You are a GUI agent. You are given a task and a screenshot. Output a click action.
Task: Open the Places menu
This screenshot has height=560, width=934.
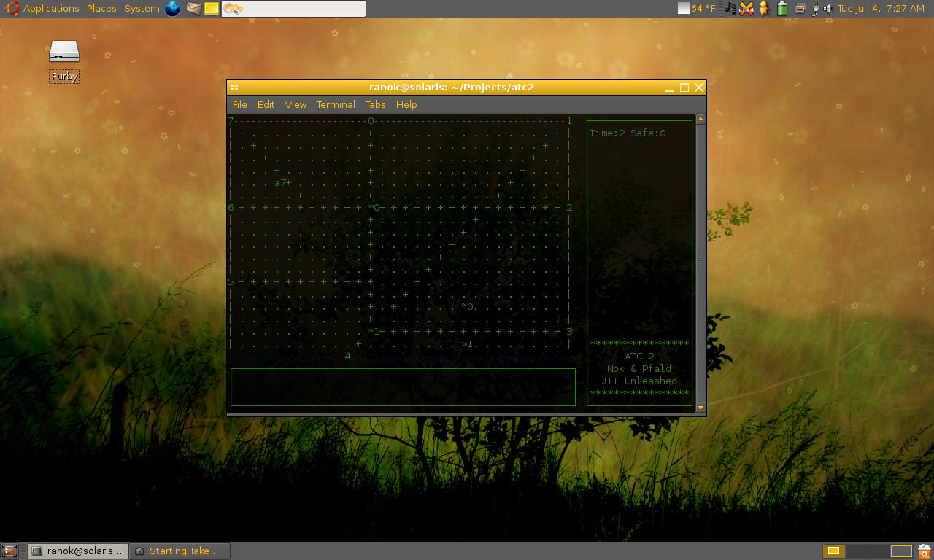tap(101, 9)
